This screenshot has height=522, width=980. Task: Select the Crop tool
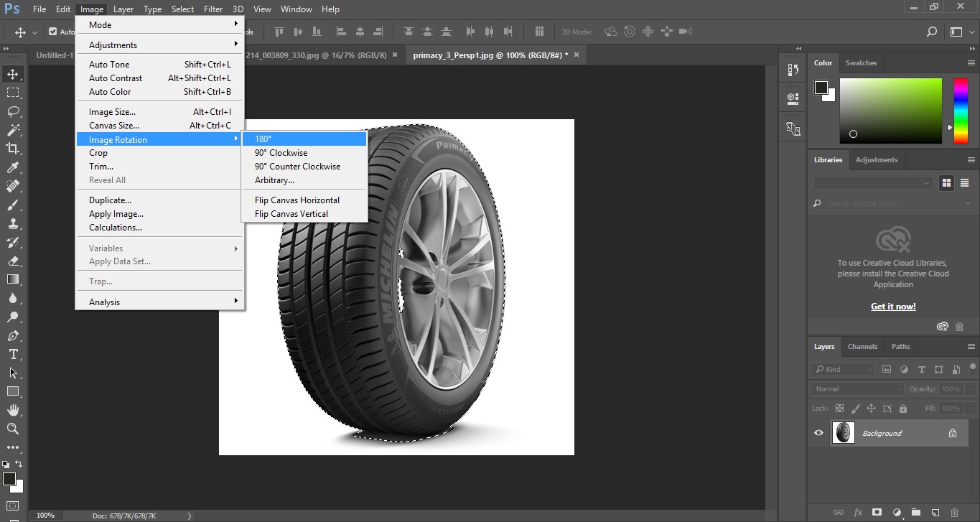13,149
